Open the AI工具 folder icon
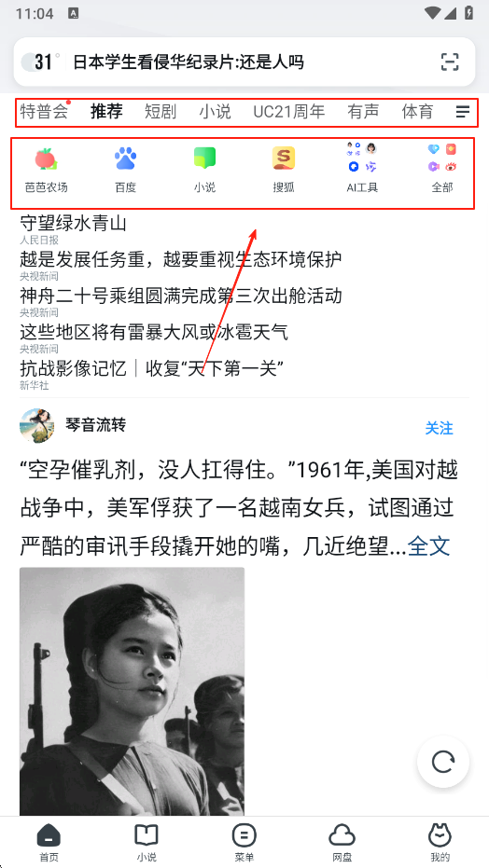 [362, 158]
